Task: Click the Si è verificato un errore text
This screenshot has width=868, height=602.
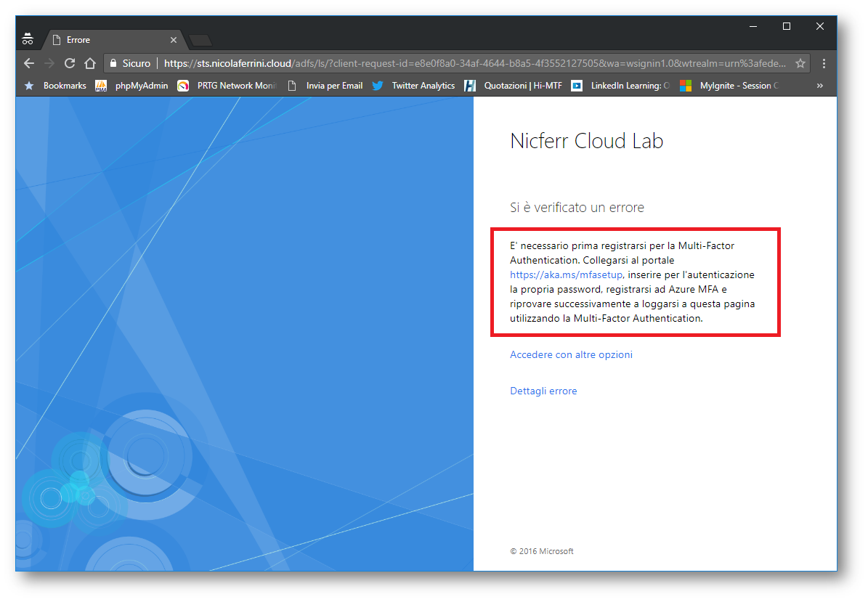Action: coord(577,208)
